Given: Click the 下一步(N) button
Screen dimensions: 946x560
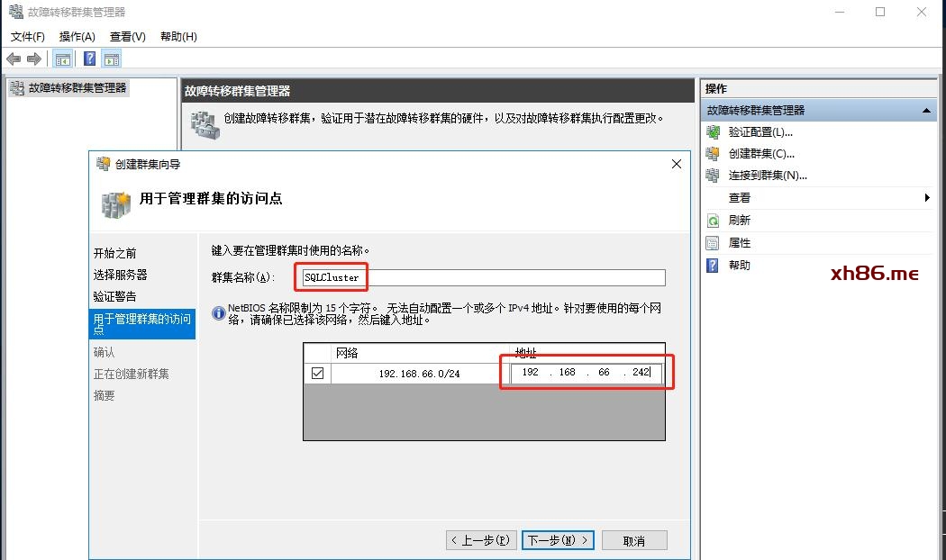Looking at the screenshot, I should [x=558, y=540].
